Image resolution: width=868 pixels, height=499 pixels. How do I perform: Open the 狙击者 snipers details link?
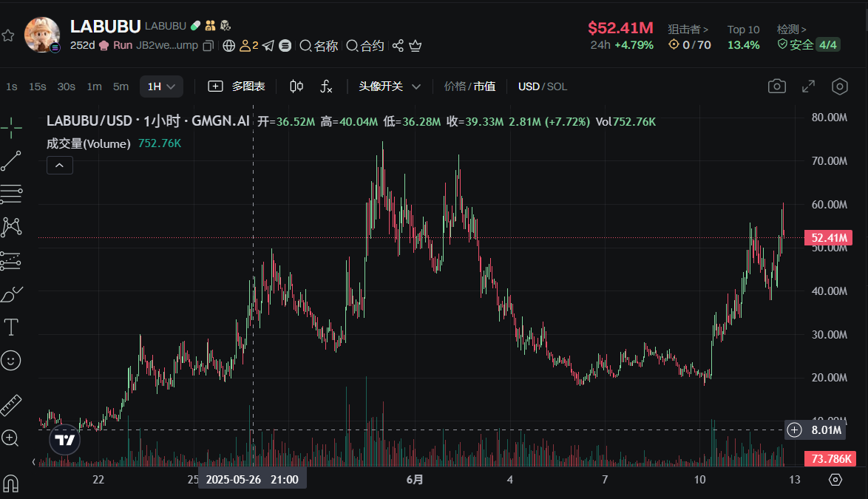click(x=688, y=30)
